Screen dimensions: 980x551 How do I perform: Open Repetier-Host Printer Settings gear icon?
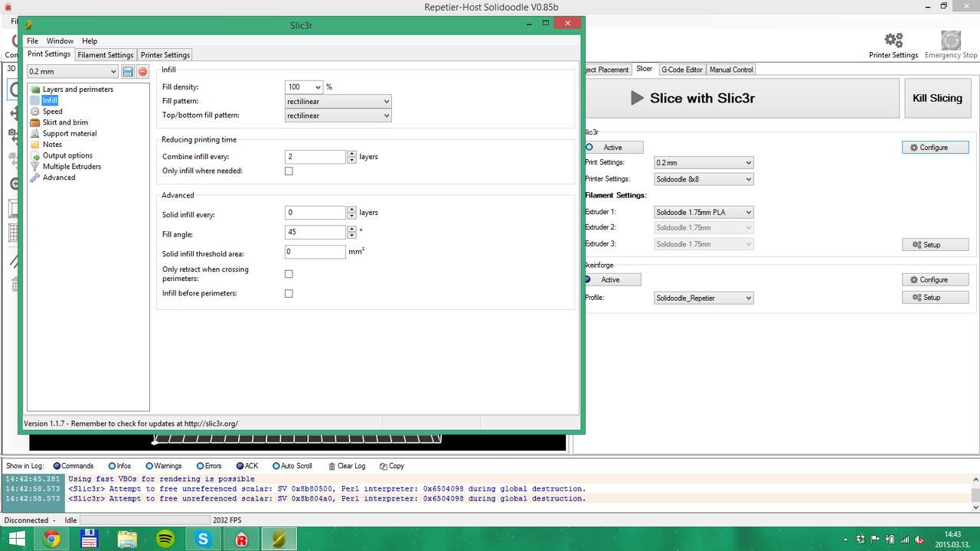point(893,40)
